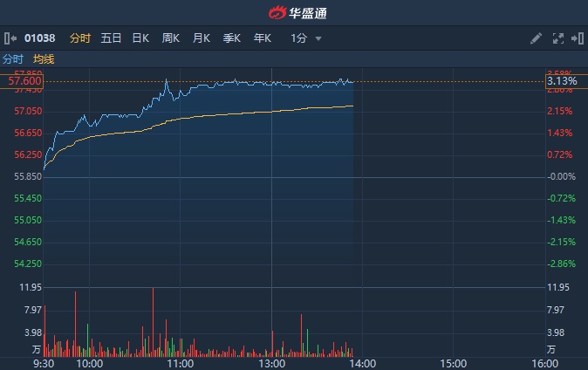The image size is (588, 370).
Task: Open the pencil drawing tool
Action: [x=537, y=38]
